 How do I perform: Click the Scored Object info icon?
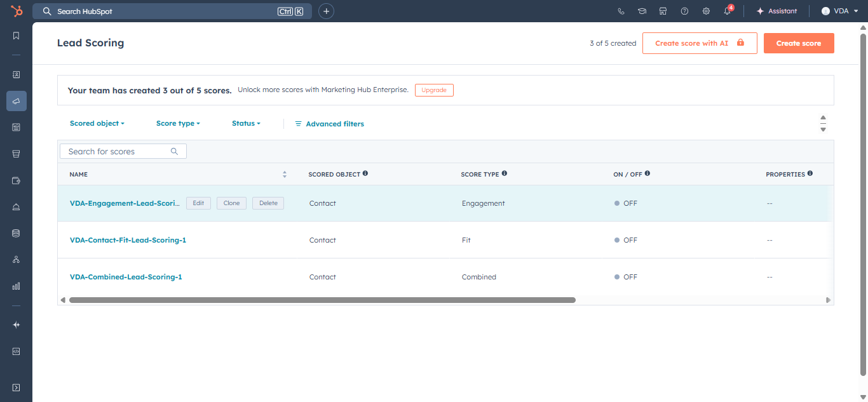pos(365,173)
